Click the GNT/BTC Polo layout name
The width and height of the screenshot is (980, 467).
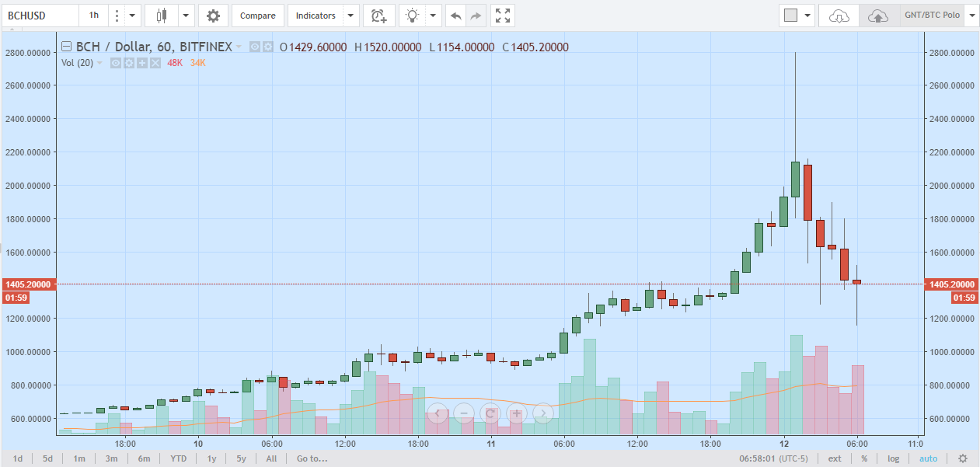[x=932, y=16]
